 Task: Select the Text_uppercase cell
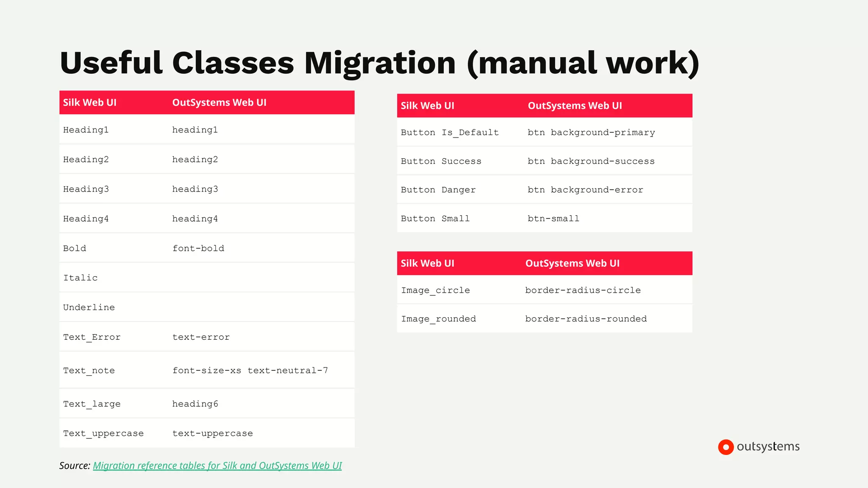tap(103, 433)
